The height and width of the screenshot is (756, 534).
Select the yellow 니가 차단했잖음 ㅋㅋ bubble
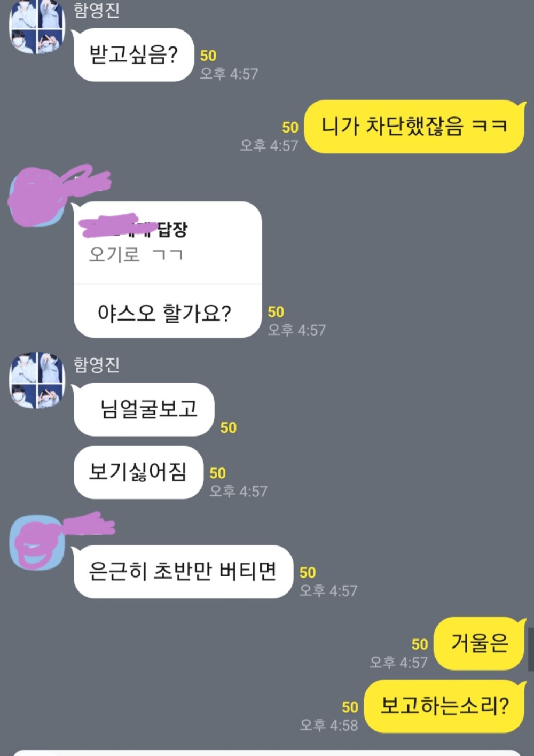(x=414, y=127)
